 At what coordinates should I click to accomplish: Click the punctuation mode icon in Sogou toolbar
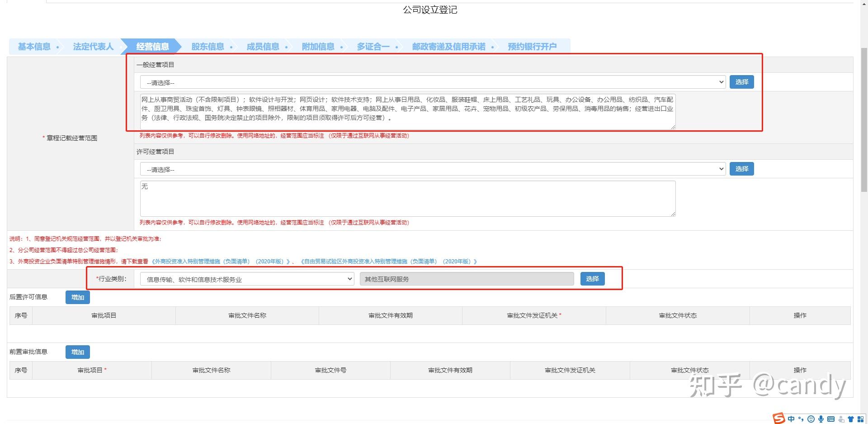[801, 419]
